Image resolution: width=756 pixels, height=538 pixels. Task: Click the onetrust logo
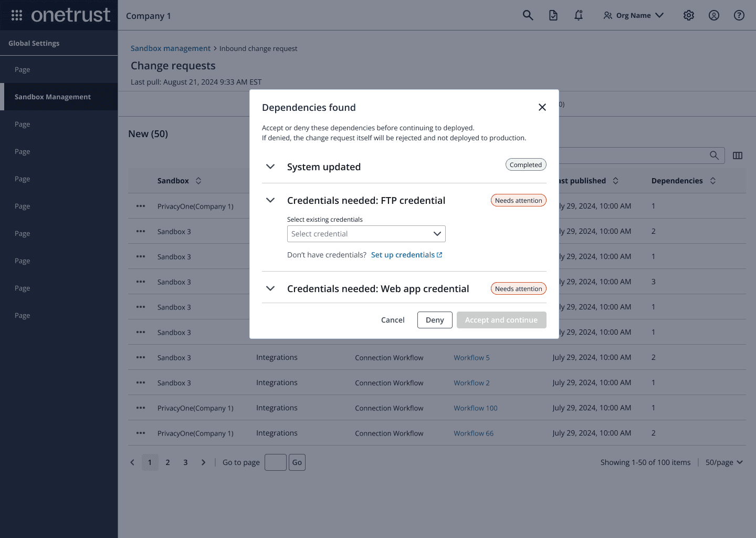70,15
